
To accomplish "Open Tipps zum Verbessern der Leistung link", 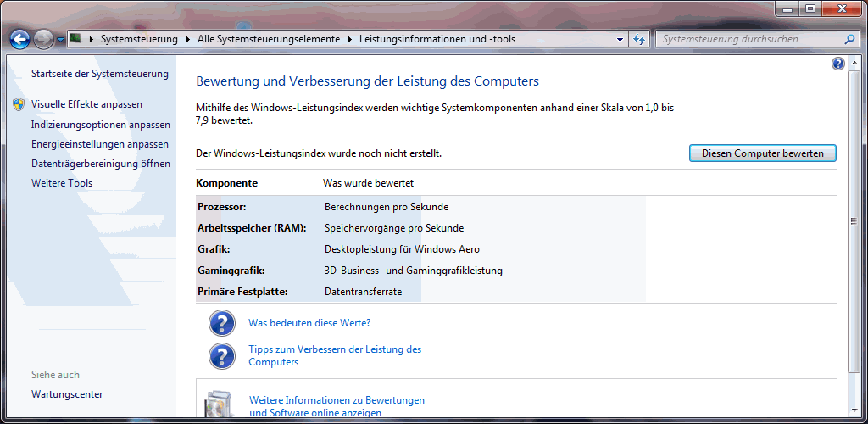I will 335,356.
